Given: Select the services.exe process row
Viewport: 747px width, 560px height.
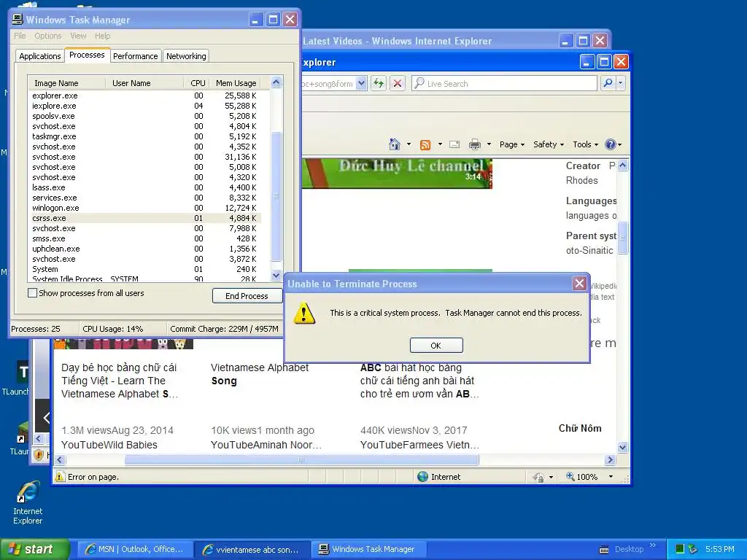Looking at the screenshot, I should point(144,198).
